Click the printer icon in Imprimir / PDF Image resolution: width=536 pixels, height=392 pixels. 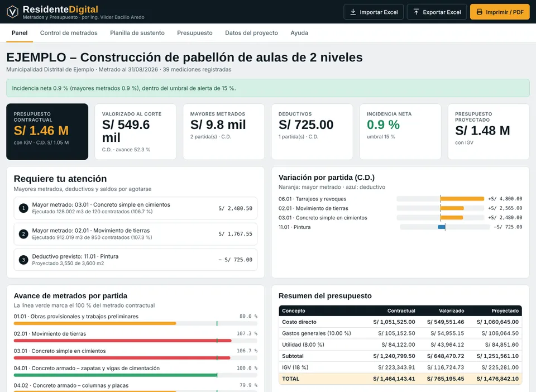479,12
